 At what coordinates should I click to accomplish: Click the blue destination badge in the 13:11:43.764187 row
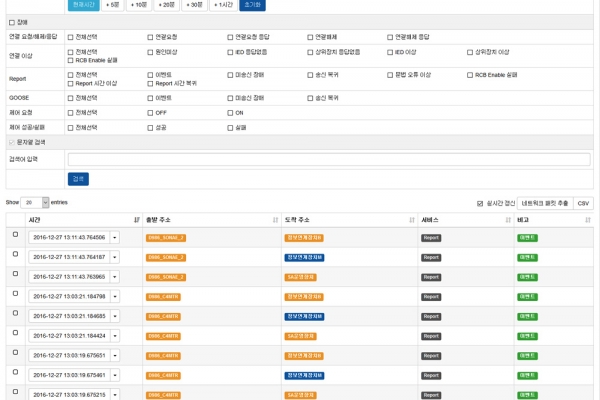[304, 258]
